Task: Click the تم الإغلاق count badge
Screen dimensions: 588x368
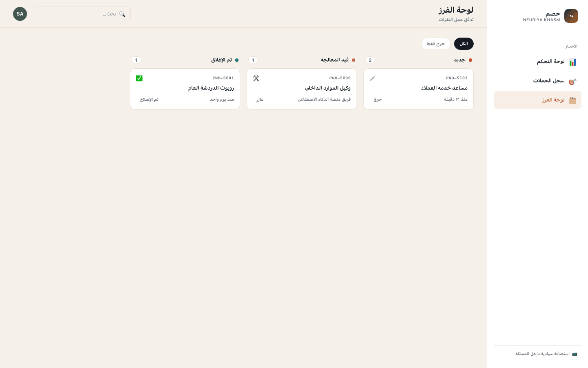Action: 136,60
